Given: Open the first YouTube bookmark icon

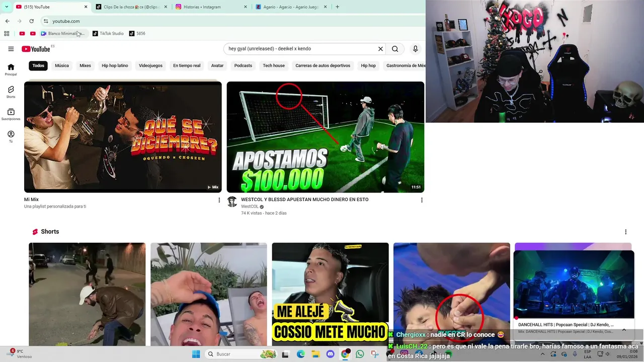Looking at the screenshot, I should pos(22,34).
